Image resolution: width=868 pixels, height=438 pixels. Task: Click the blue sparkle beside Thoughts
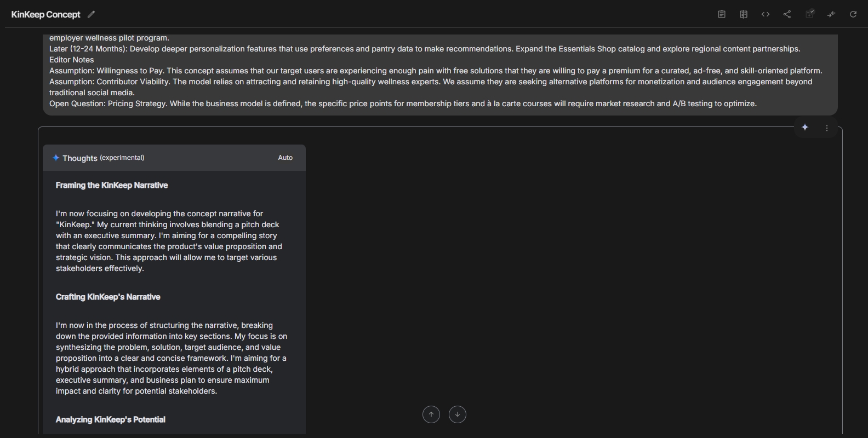coord(56,158)
